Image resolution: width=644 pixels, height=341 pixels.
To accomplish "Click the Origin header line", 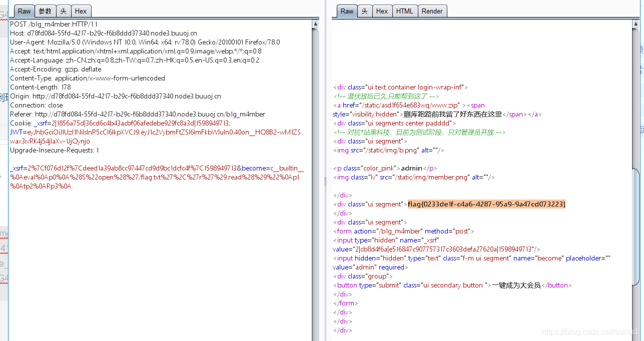I will 116,96.
